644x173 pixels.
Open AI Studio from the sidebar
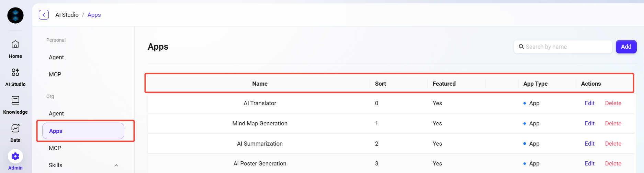coord(15,72)
